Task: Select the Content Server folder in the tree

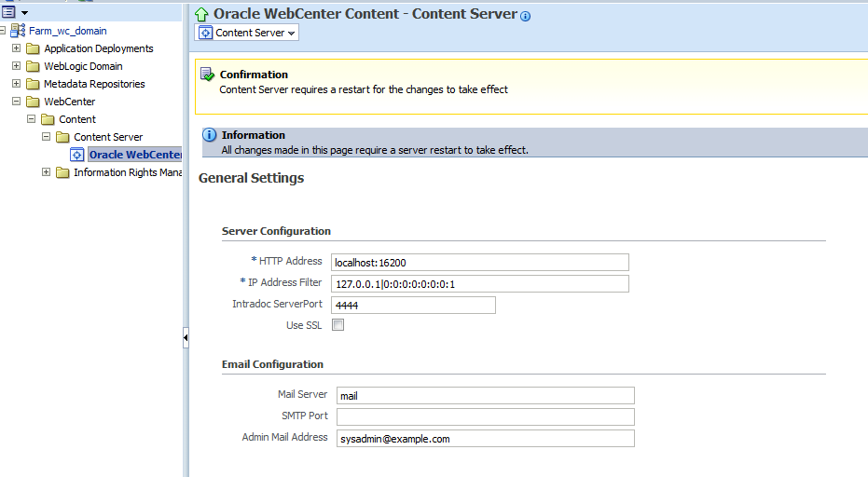Action: [x=108, y=137]
